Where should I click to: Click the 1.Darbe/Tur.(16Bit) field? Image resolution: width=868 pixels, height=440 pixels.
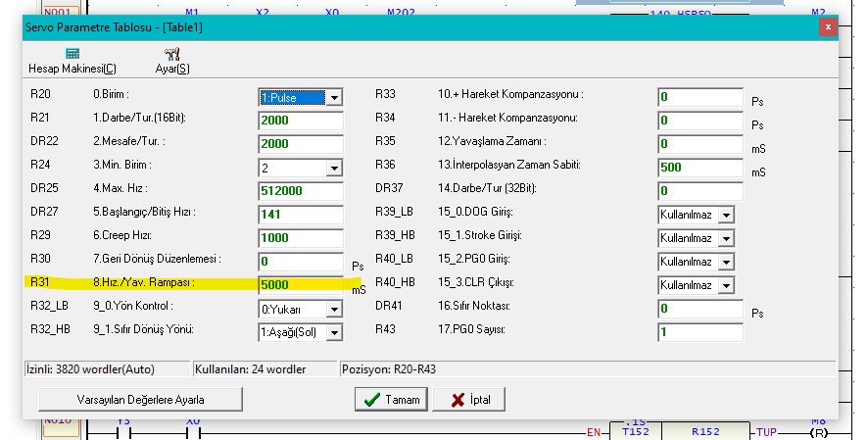(x=301, y=121)
